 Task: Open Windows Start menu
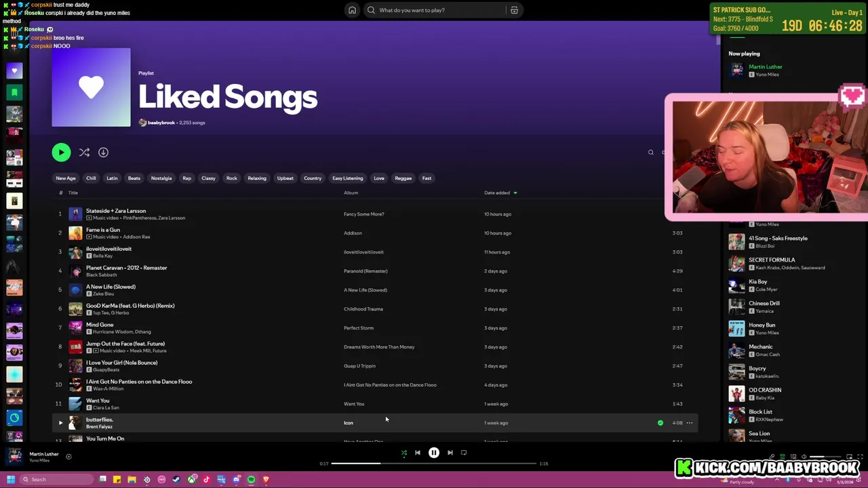11,480
